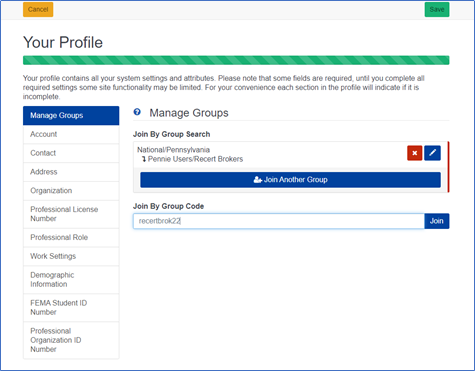Click the Join By Group Search label
This screenshot has height=371, width=475.
(172, 134)
